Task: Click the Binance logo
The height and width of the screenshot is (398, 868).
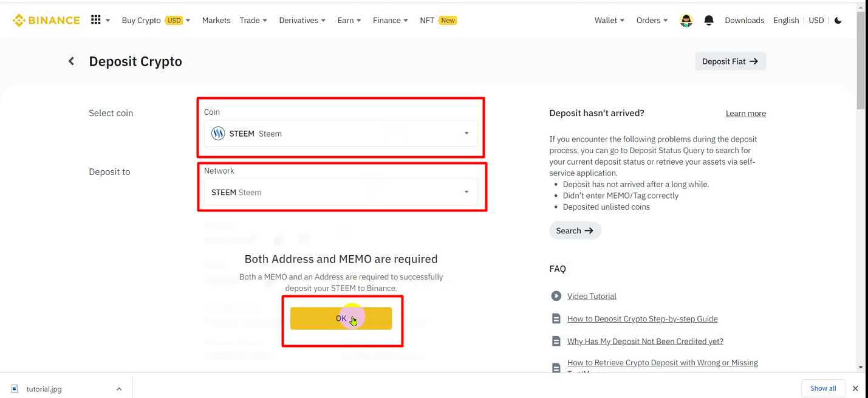Action: [x=46, y=20]
